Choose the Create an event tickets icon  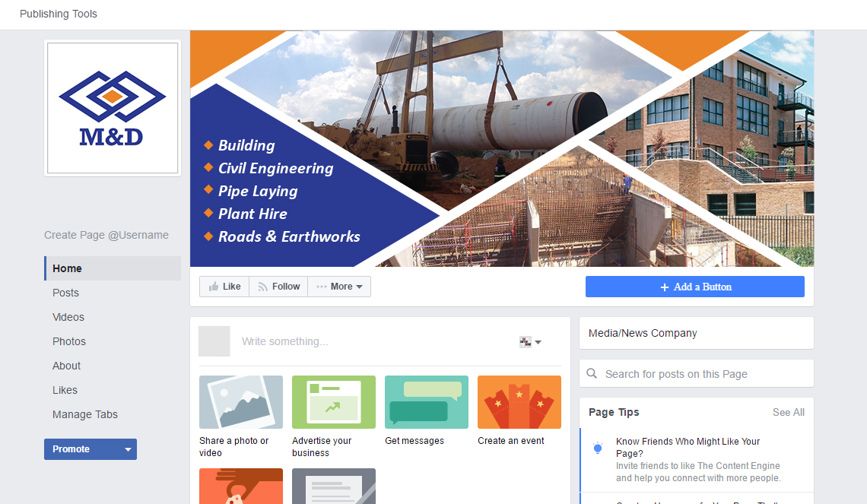519,402
